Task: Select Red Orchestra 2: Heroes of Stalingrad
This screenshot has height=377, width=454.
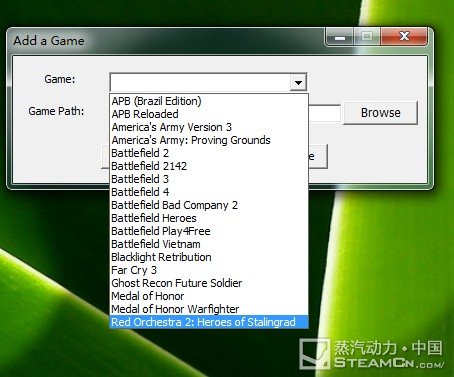Action: (209, 322)
